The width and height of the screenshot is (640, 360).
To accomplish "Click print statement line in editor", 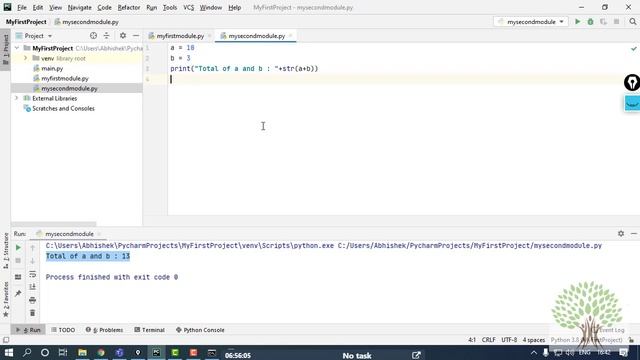I will pos(244,69).
